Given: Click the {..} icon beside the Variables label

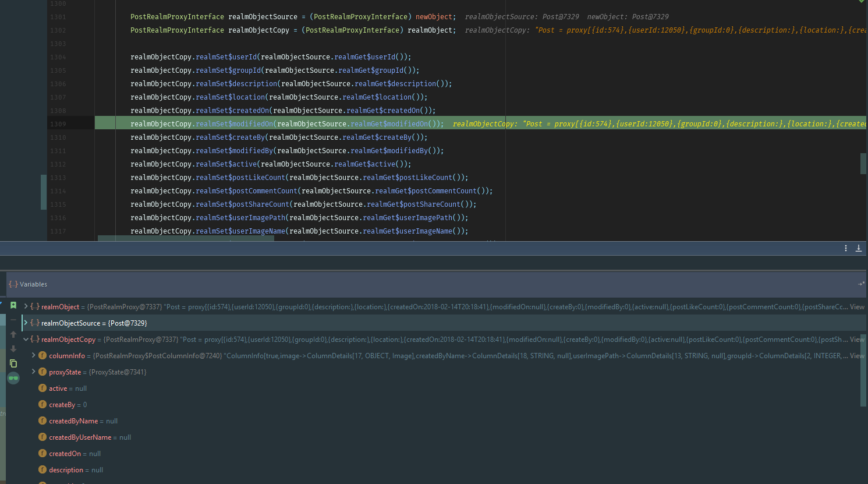Looking at the screenshot, I should [13, 284].
